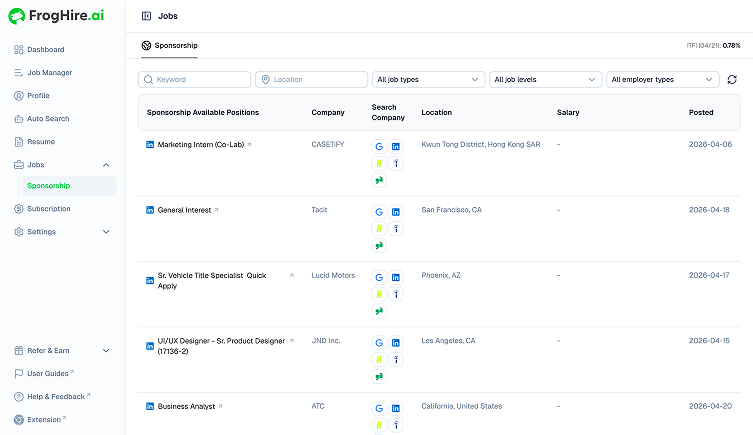The width and height of the screenshot is (753, 435).
Task: Search CASETiFY on Google
Action: 379,146
